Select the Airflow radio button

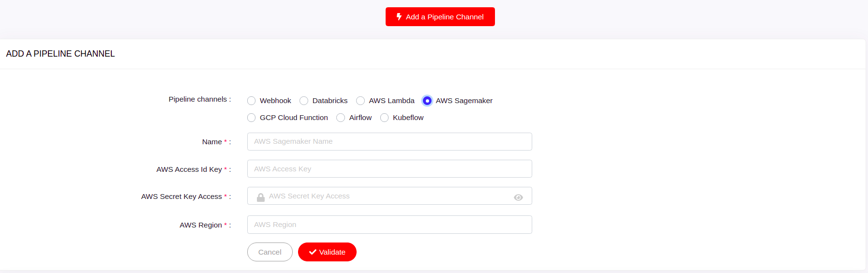[341, 118]
